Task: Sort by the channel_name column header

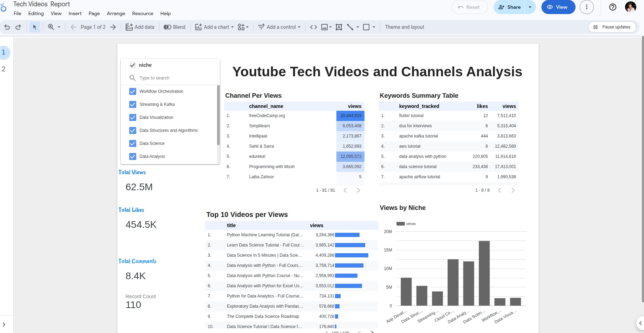Action: [266, 106]
